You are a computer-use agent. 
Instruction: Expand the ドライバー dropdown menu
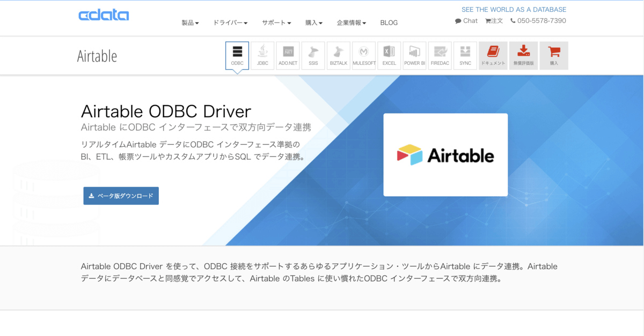(x=230, y=23)
